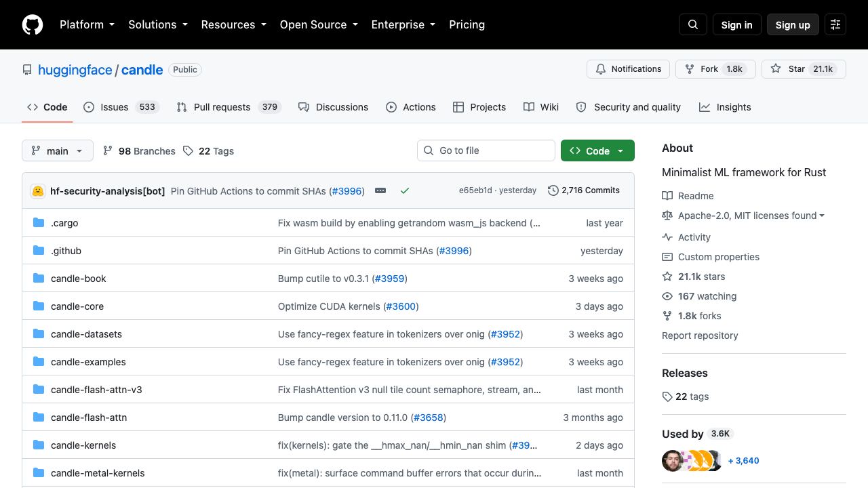Open the Pricing link
Image resolution: width=868 pixels, height=488 pixels.
click(467, 24)
